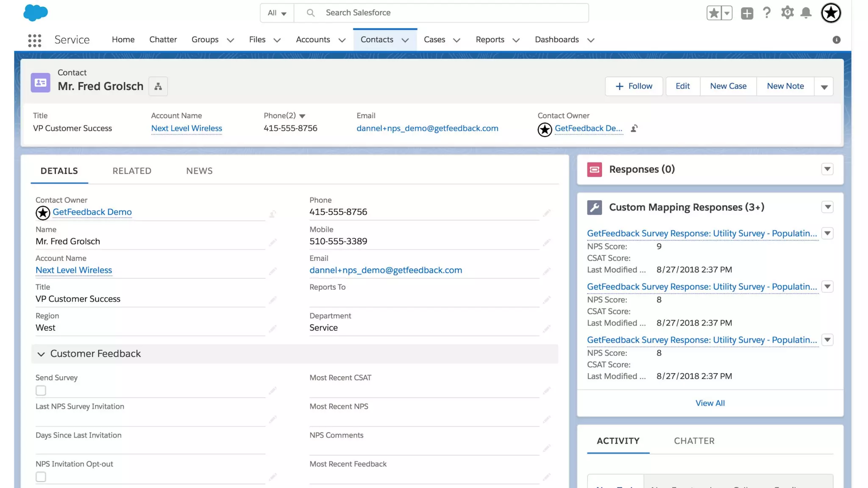Open Next Level Wireless link in header
The image size is (868, 488).
click(186, 128)
